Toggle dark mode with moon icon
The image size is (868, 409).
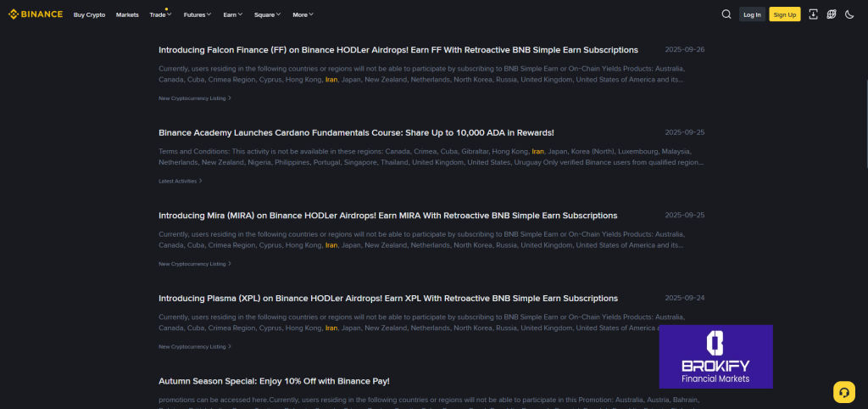click(x=849, y=14)
